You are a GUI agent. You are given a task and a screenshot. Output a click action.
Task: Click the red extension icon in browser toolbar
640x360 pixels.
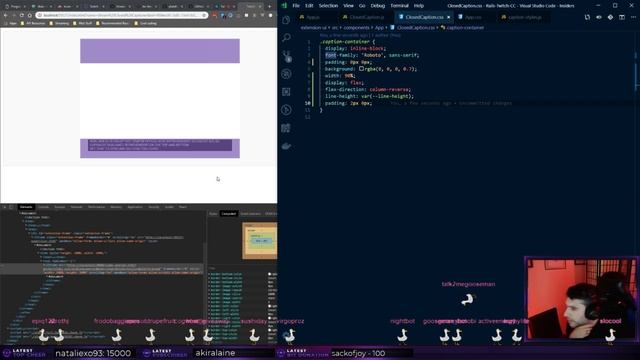(x=214, y=15)
